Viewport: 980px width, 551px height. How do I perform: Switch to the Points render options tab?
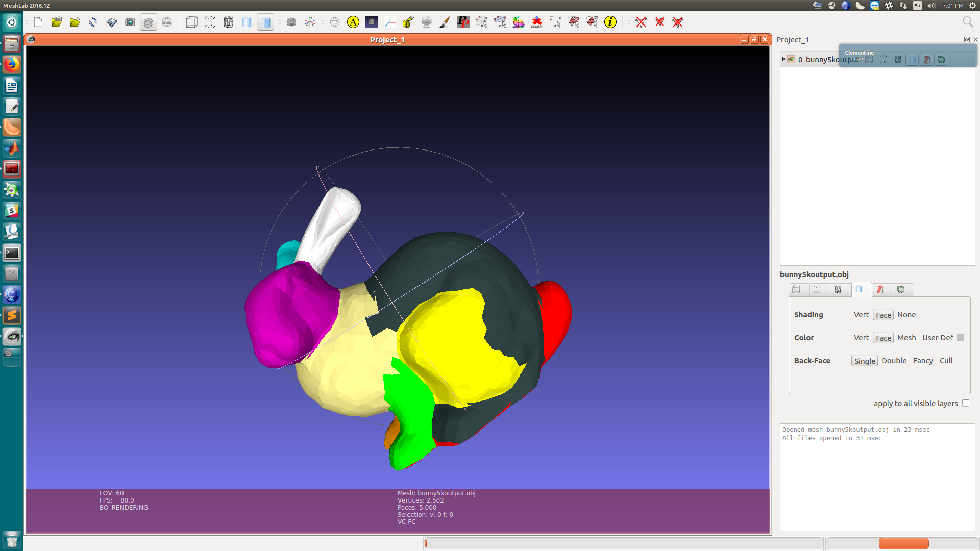[x=817, y=290]
